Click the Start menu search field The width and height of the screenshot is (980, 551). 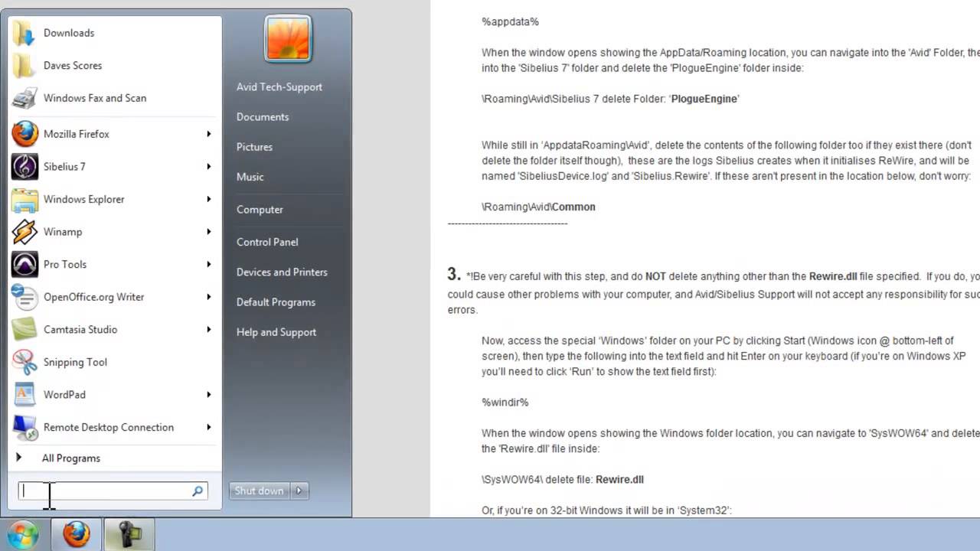(x=113, y=491)
